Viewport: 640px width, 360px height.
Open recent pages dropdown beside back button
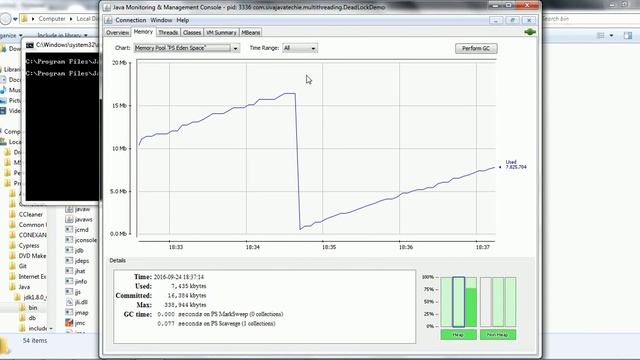15,19
